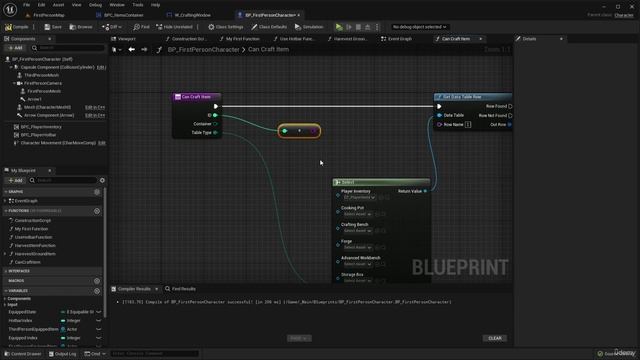640x360 pixels.
Task: Click the Stop play session button
Action: point(358,27)
